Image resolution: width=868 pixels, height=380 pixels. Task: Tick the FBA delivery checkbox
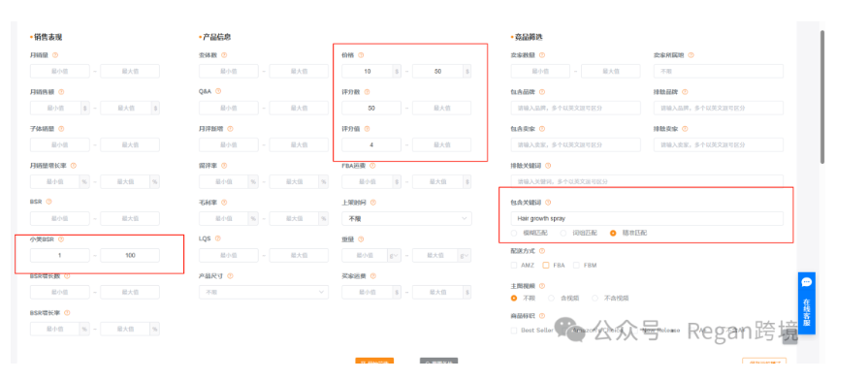pos(546,265)
